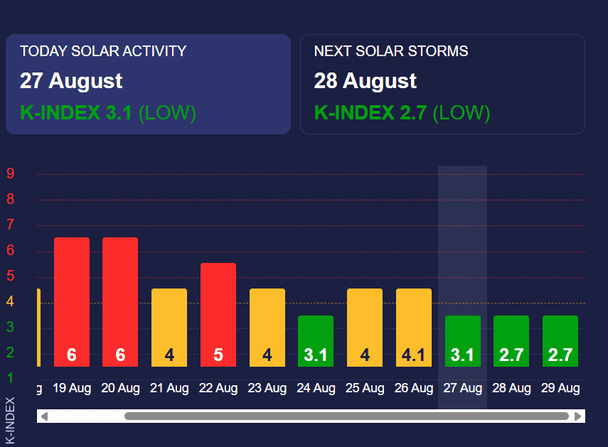Click the partially visible bar before 19 Aug
This screenshot has width=608, height=447.
(x=37, y=327)
